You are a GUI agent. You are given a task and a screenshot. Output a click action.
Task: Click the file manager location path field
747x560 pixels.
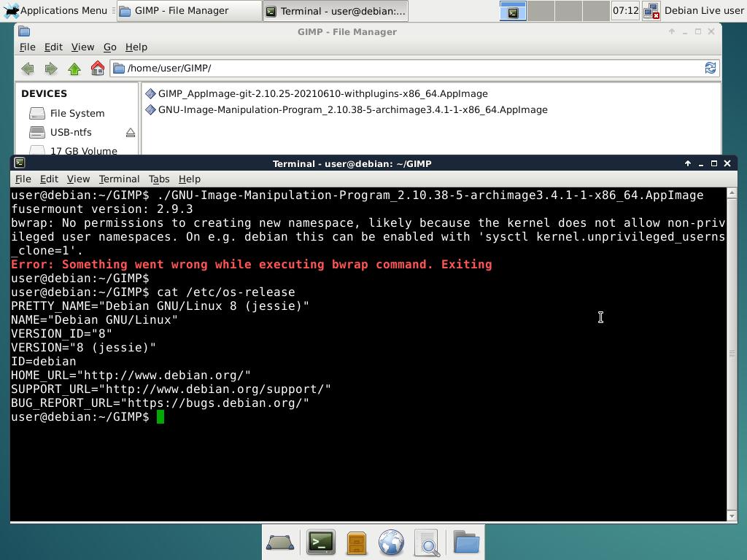414,68
